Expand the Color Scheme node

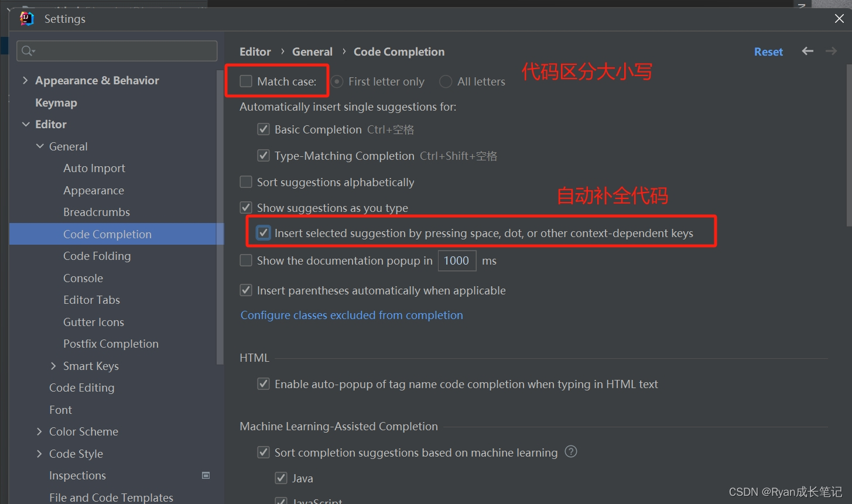pos(40,431)
